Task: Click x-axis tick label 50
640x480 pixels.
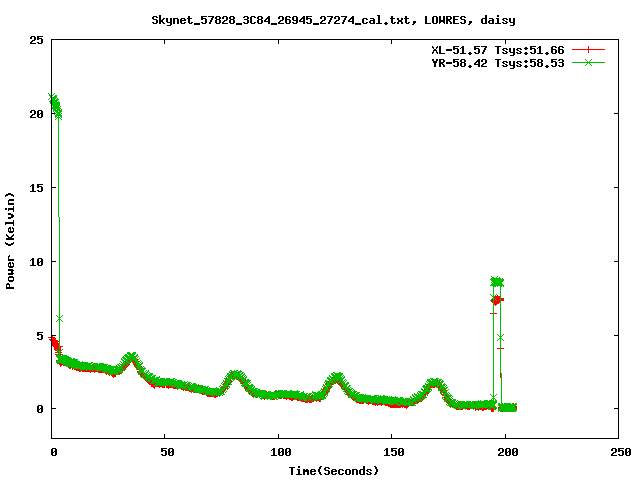Action: tap(167, 452)
